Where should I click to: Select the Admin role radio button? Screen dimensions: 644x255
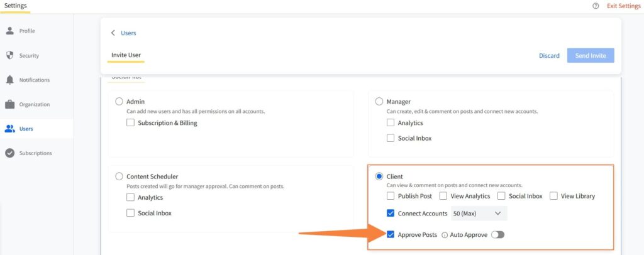point(119,101)
